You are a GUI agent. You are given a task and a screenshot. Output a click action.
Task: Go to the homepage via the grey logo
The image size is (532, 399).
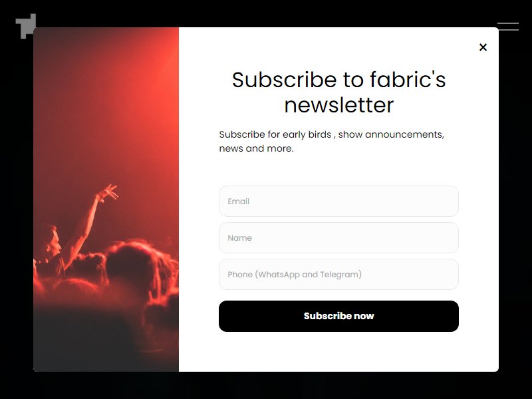click(26, 26)
